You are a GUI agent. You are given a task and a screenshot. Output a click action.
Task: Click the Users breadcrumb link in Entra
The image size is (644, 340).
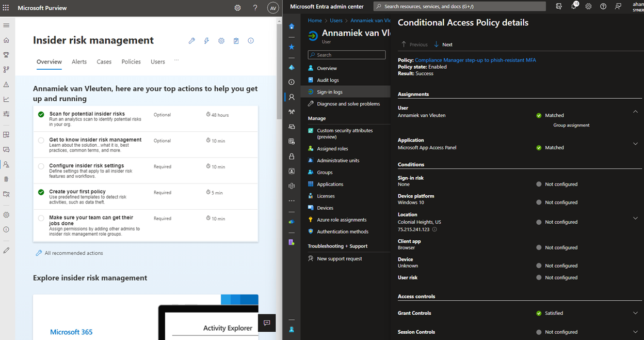pos(336,21)
